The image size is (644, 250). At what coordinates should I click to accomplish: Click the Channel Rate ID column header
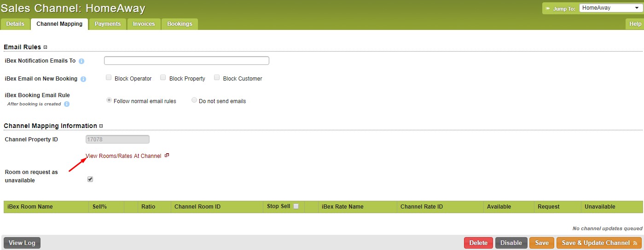coord(440,207)
